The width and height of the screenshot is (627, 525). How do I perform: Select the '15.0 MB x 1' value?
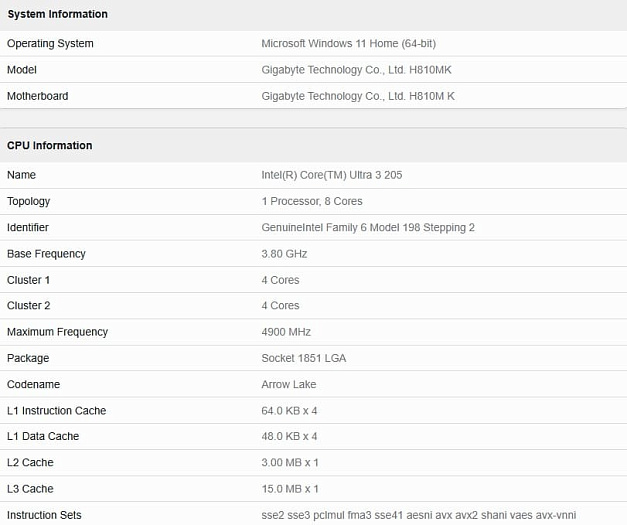[290, 489]
